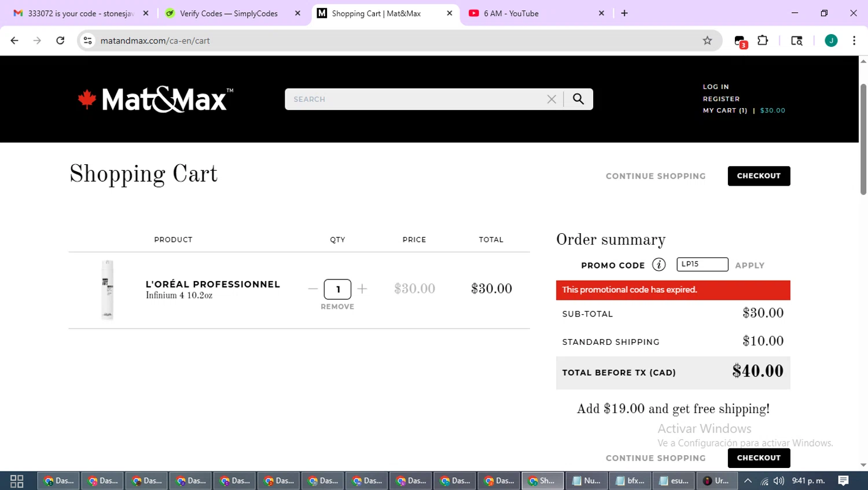Open the Windows notification center icon
The image size is (868, 490).
click(x=844, y=481)
